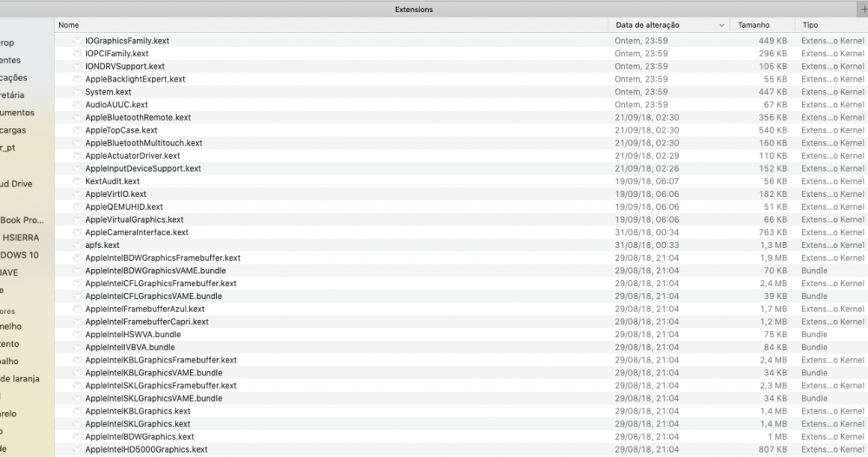The image size is (868, 457).
Task: Select the AppleIntelSKLGraphicsFramebuffer.kext file name
Action: coord(161,385)
